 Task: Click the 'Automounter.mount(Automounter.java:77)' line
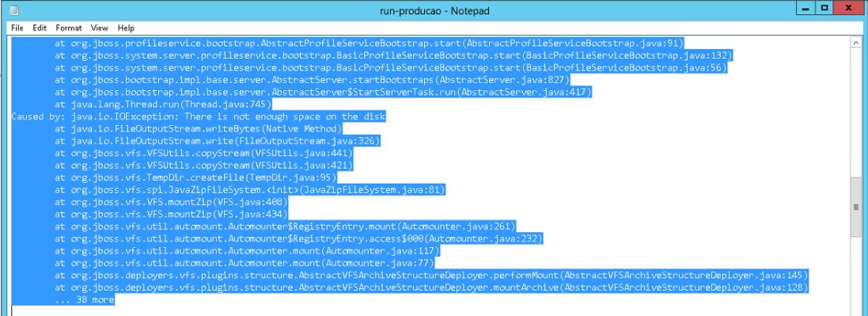click(244, 263)
